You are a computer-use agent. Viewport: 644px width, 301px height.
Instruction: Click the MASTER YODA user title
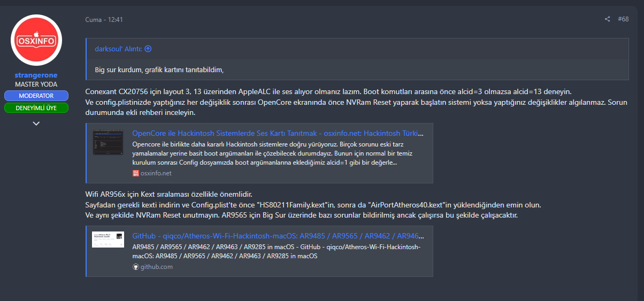click(x=36, y=84)
